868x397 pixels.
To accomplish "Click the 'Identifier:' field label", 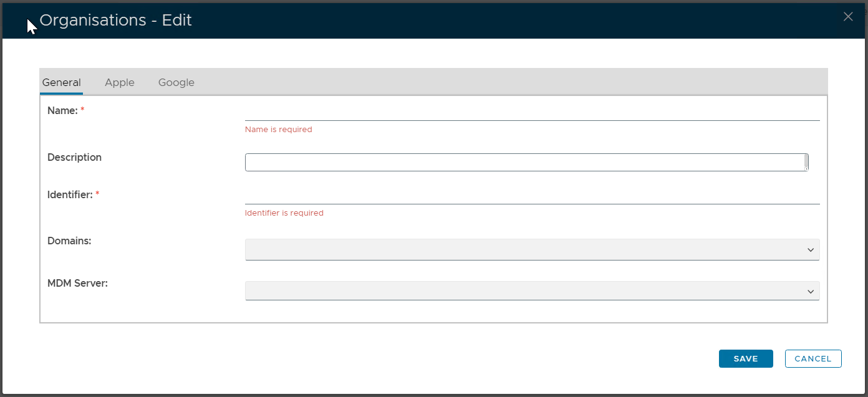I will [70, 195].
